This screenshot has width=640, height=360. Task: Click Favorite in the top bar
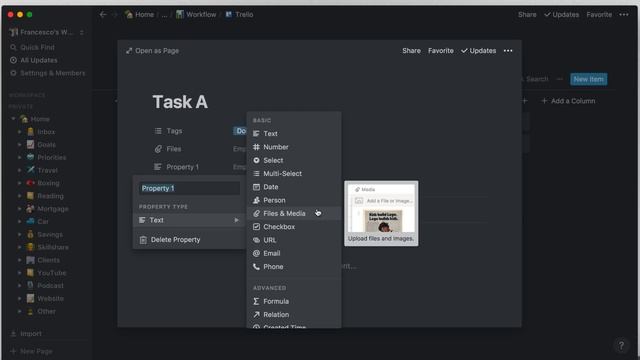click(x=599, y=14)
